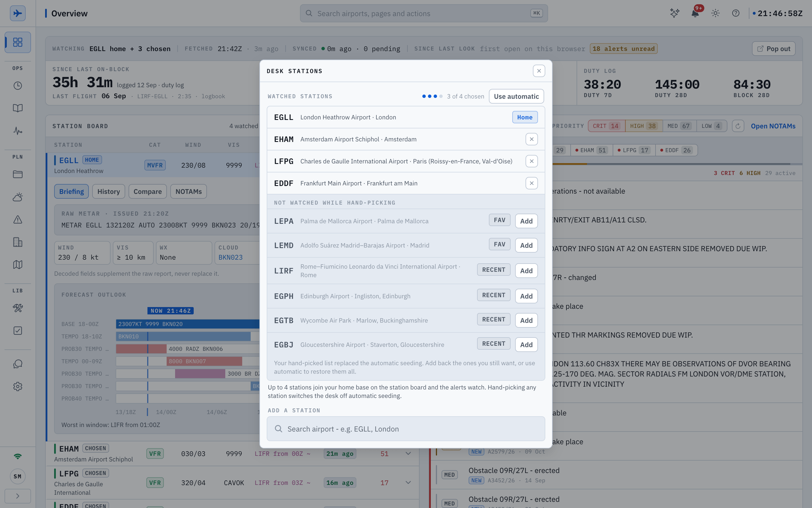
Task: Add LEPA Palma de Mallorca station
Action: click(x=526, y=221)
